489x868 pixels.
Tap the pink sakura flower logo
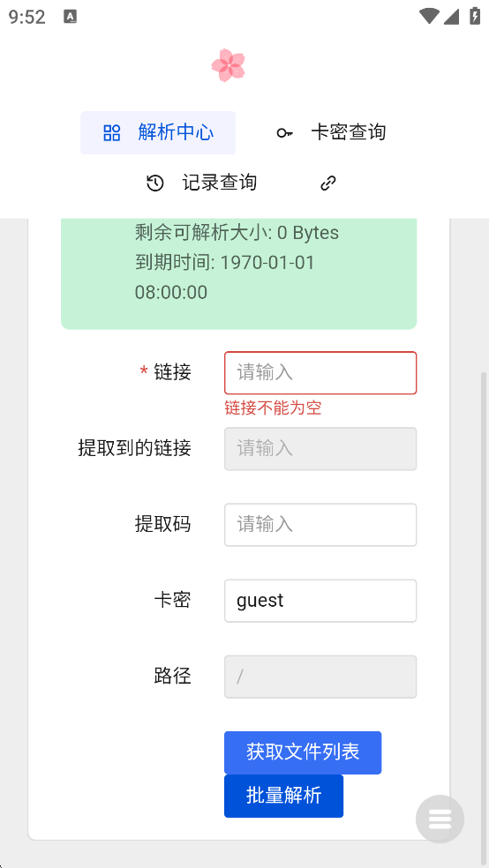click(x=228, y=65)
